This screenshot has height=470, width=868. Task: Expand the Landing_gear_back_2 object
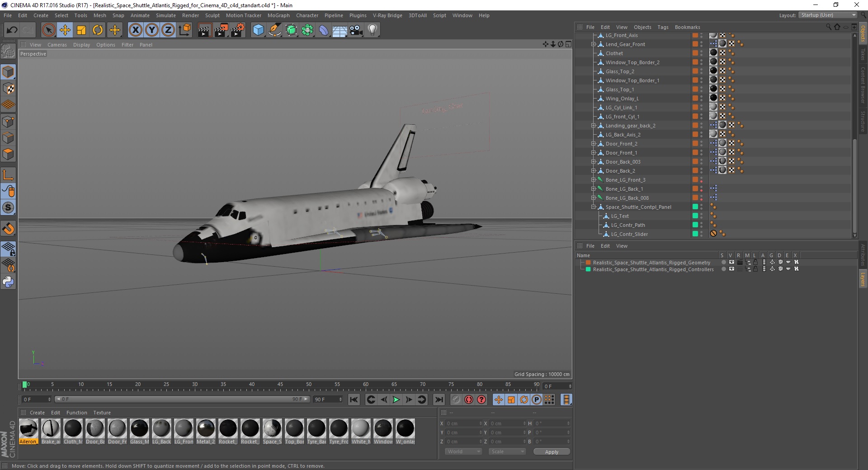tap(594, 126)
